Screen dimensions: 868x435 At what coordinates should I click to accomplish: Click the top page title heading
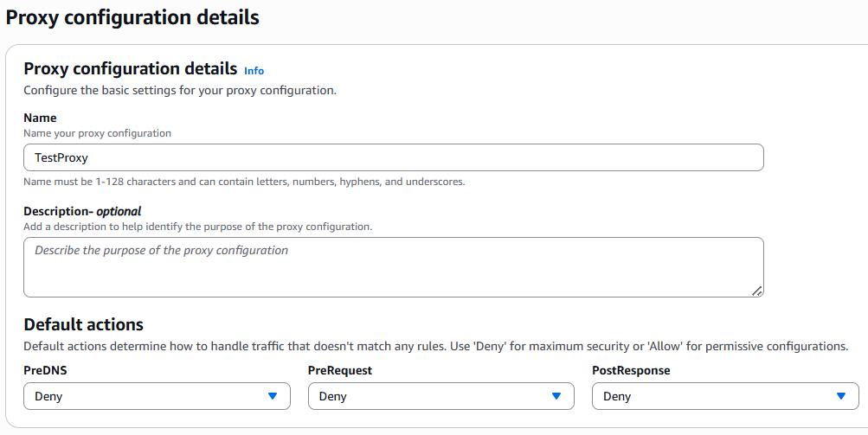132,16
